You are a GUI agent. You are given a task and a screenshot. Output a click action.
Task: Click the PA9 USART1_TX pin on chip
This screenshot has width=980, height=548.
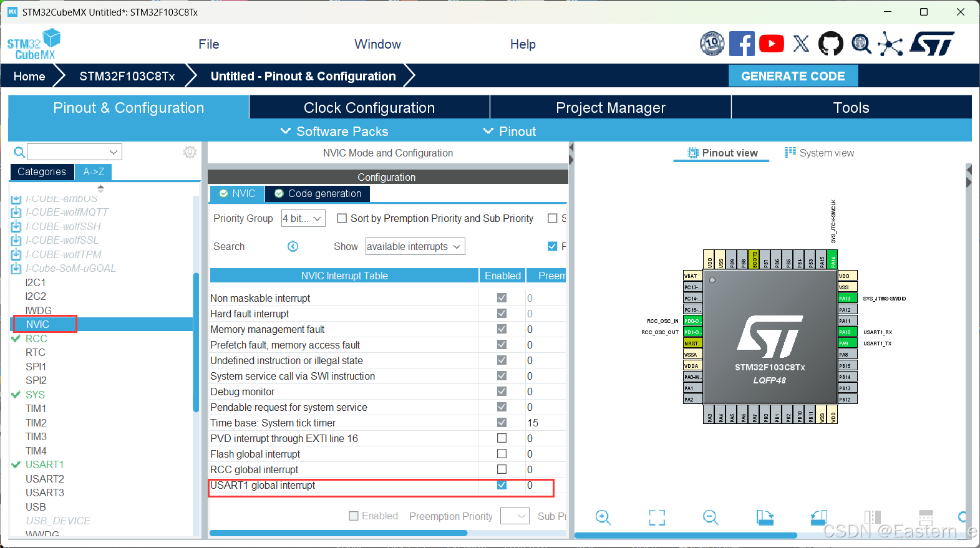[847, 344]
